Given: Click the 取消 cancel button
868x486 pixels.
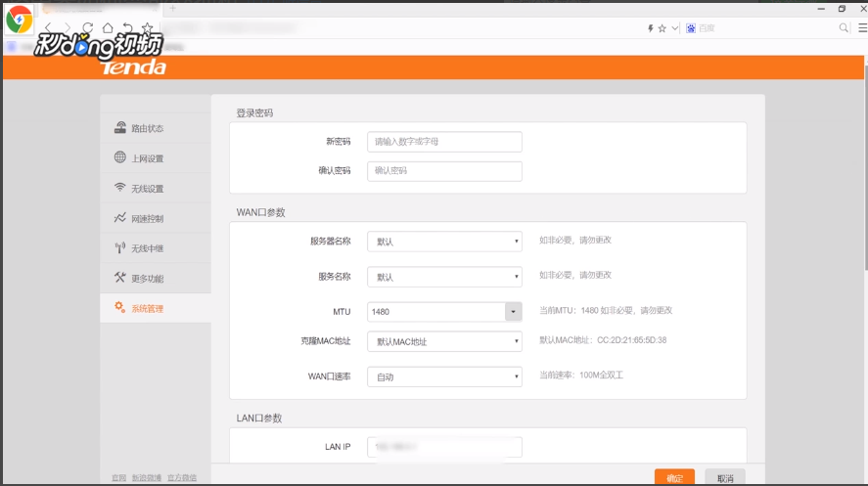Looking at the screenshot, I should point(724,478).
